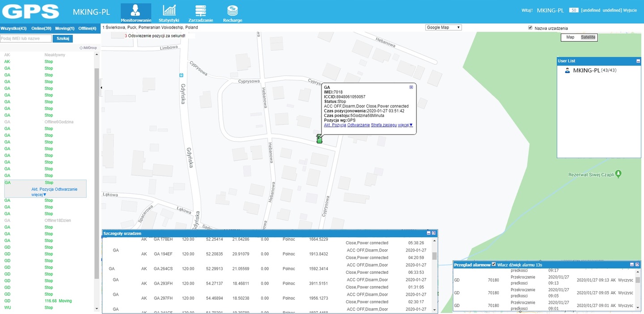
Task: Click the Strefa zasiegu link in popup
Action: point(383,125)
